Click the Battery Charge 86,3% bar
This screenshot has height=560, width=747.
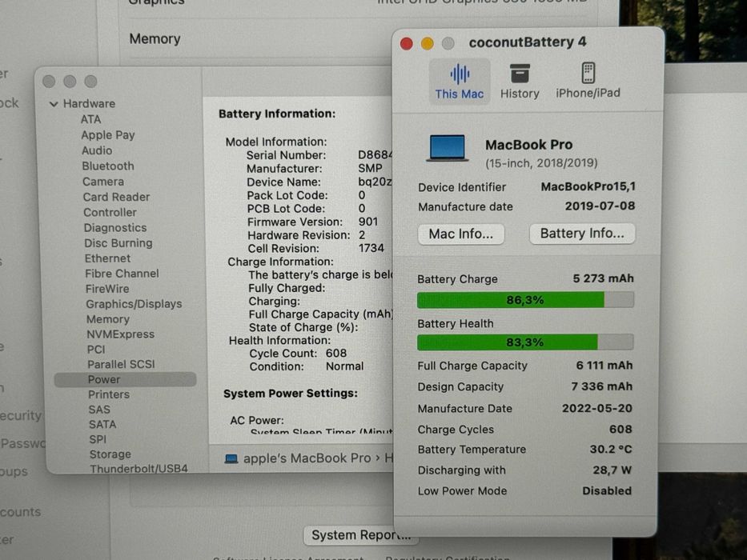[x=525, y=300]
